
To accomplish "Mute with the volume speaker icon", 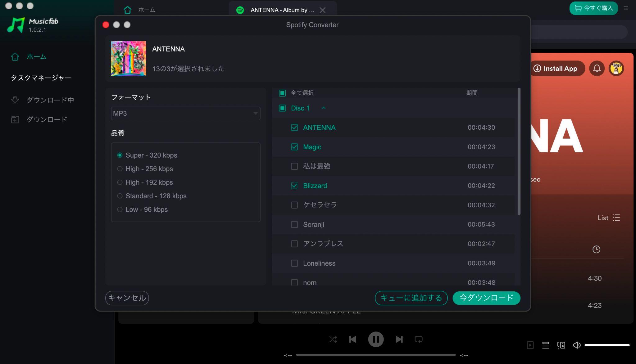I will pos(577,345).
